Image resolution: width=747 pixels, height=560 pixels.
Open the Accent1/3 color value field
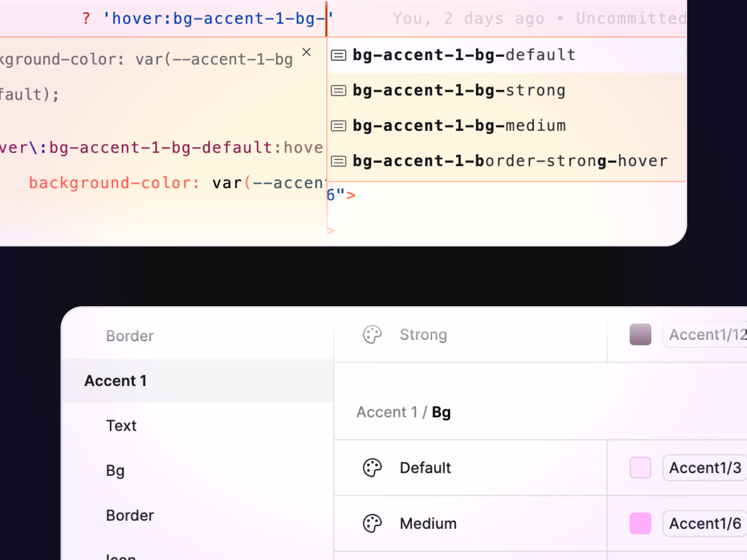pos(705,468)
